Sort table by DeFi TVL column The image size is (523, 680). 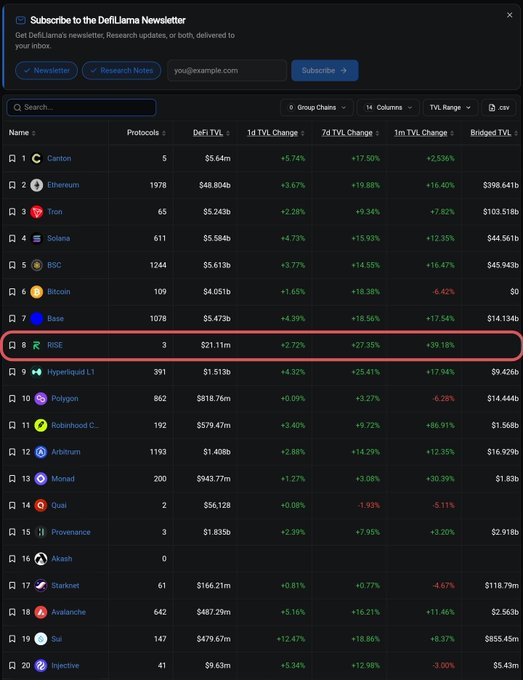coord(211,133)
